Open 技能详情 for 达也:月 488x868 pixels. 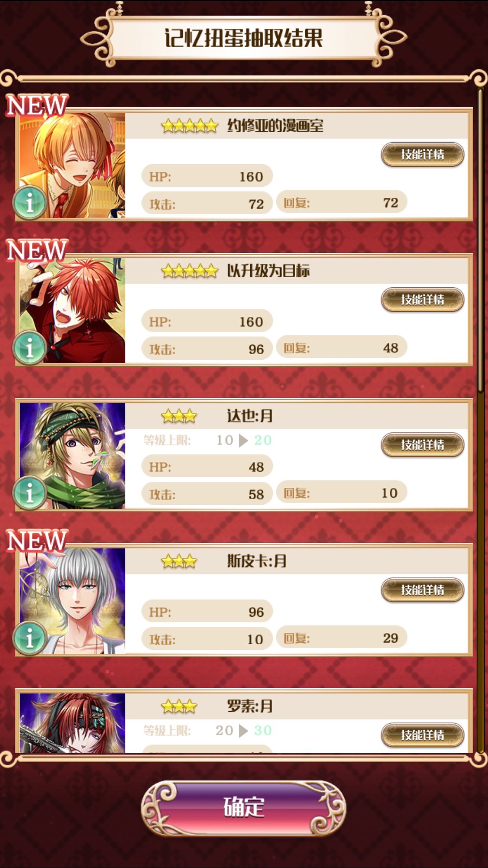(422, 445)
